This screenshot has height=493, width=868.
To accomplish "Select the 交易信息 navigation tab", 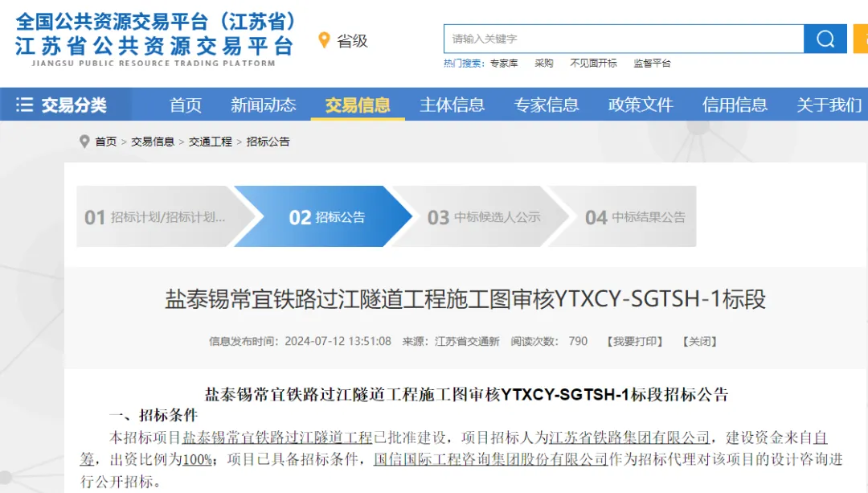I will tap(358, 105).
